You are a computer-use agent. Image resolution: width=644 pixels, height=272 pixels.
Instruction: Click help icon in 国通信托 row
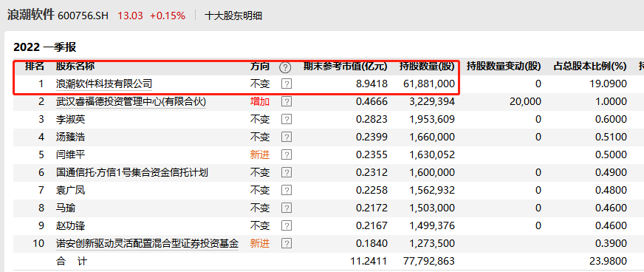[x=287, y=172]
